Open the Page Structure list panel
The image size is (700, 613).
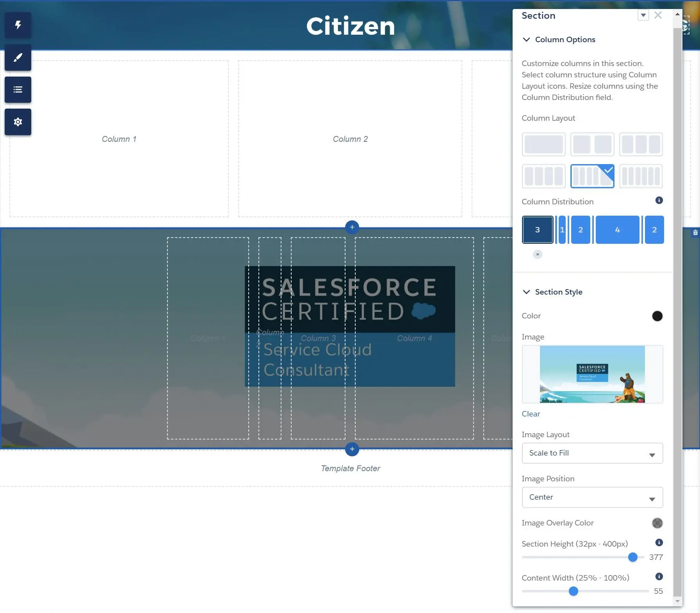[x=18, y=90]
